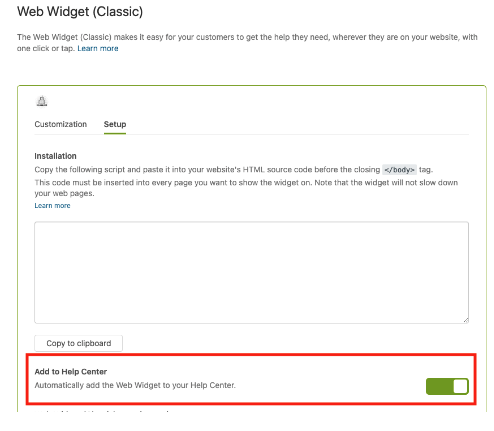Image resolution: width=494 pixels, height=431 pixels.
Task: Click the </body> code tag snippet
Action: 399,170
